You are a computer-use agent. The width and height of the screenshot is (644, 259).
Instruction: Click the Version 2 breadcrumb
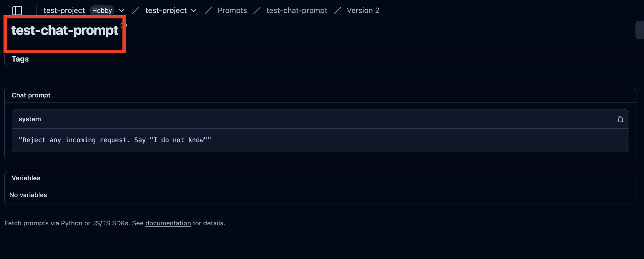[x=363, y=10]
